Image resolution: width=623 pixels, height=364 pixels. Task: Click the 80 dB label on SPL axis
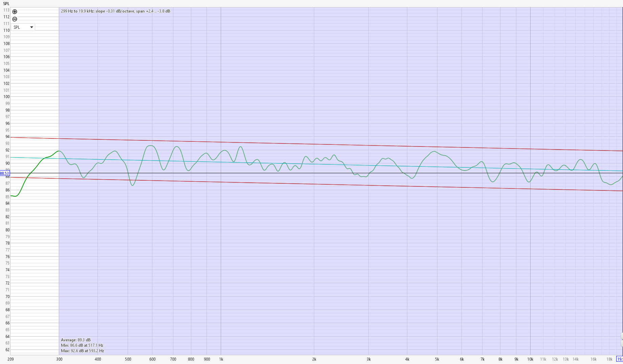(x=7, y=230)
